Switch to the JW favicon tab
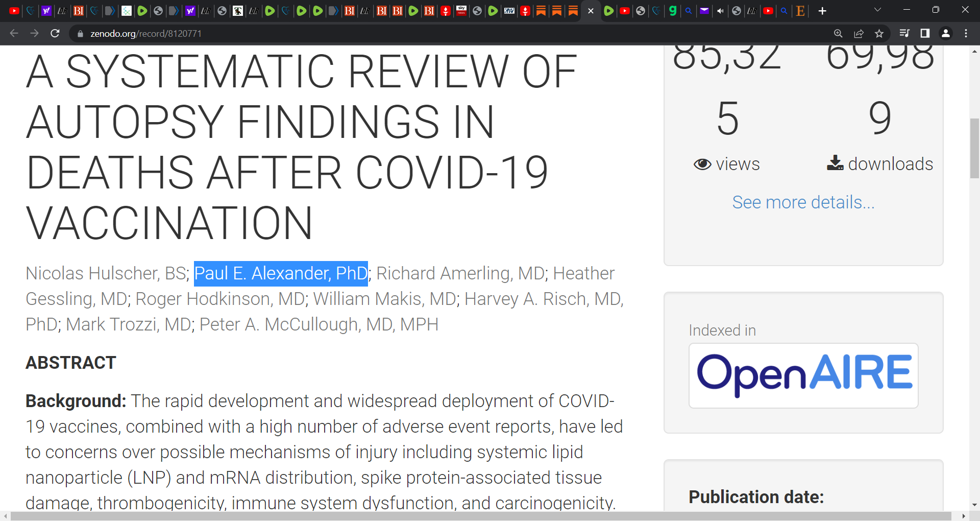Screen dimensions: 980x521 [x=509, y=11]
